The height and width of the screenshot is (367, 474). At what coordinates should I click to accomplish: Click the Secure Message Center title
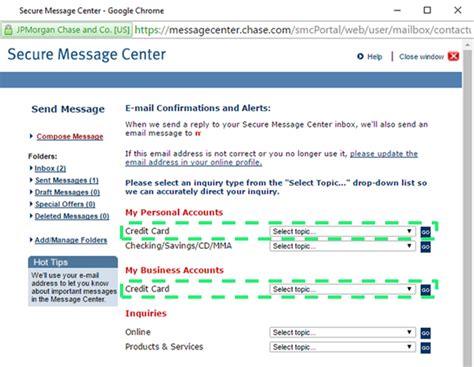[87, 54]
